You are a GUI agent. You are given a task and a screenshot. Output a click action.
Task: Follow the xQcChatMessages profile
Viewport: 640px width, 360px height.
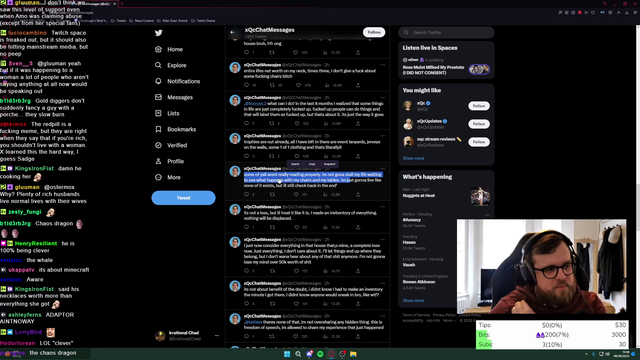(374, 32)
